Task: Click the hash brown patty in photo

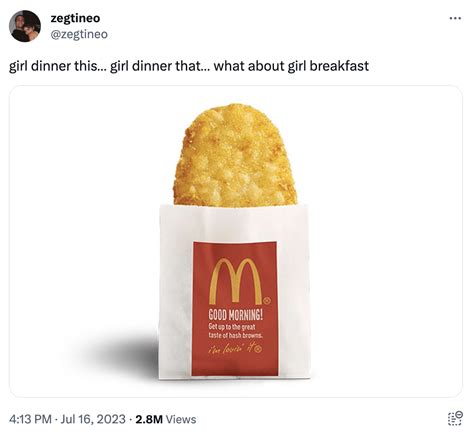Action: [x=235, y=156]
